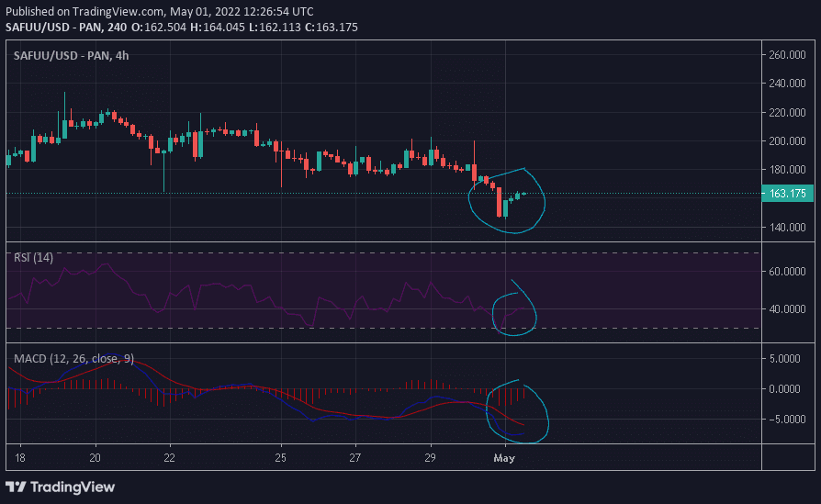The width and height of the screenshot is (821, 504).
Task: Click the '18' date label on time axis
Action: (20, 456)
